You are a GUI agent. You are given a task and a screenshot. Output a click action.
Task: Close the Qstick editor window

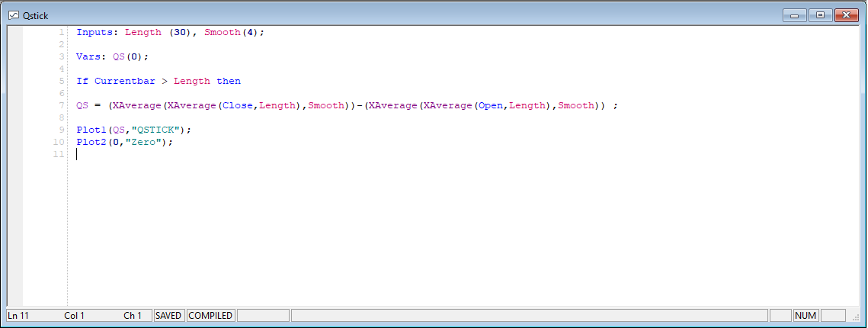[x=846, y=14]
